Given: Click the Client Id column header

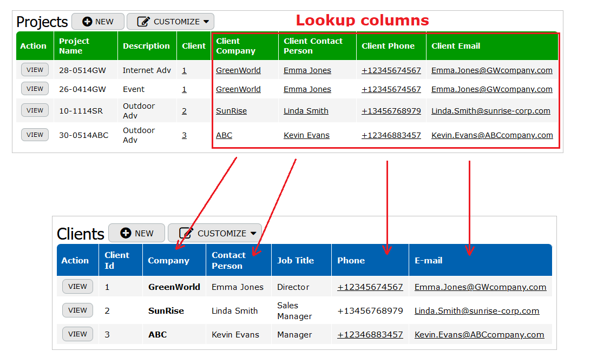Looking at the screenshot, I should [x=120, y=260].
